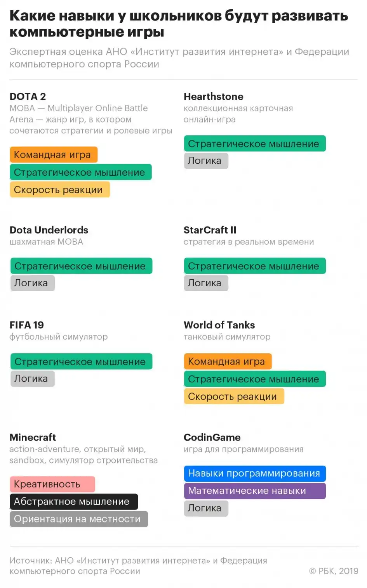367x588 pixels.
Task: Select the gray Логика tag under Hearthstone
Action: [x=205, y=161]
